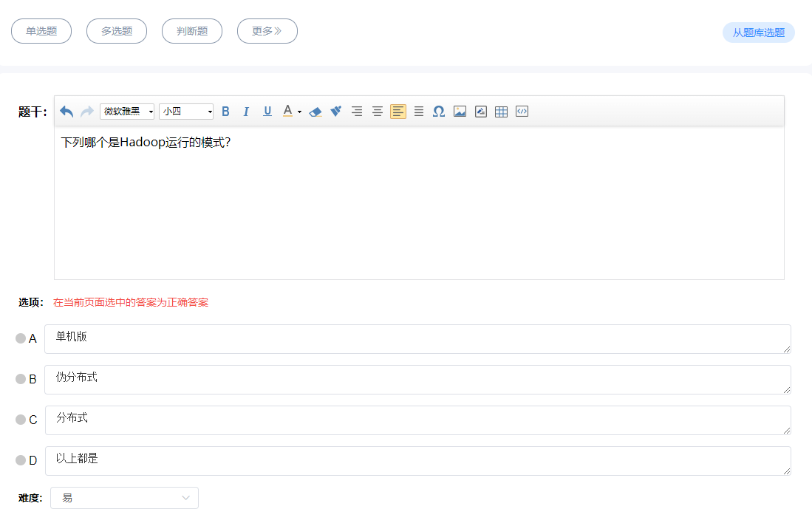The width and height of the screenshot is (812, 509).
Task: Toggle underline formatting in the toolbar
Action: [x=267, y=112]
